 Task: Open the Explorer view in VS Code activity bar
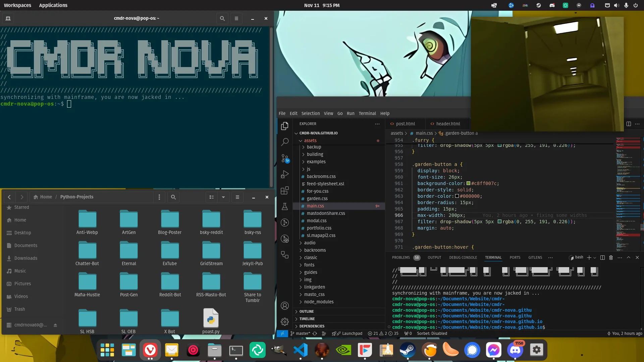285,126
